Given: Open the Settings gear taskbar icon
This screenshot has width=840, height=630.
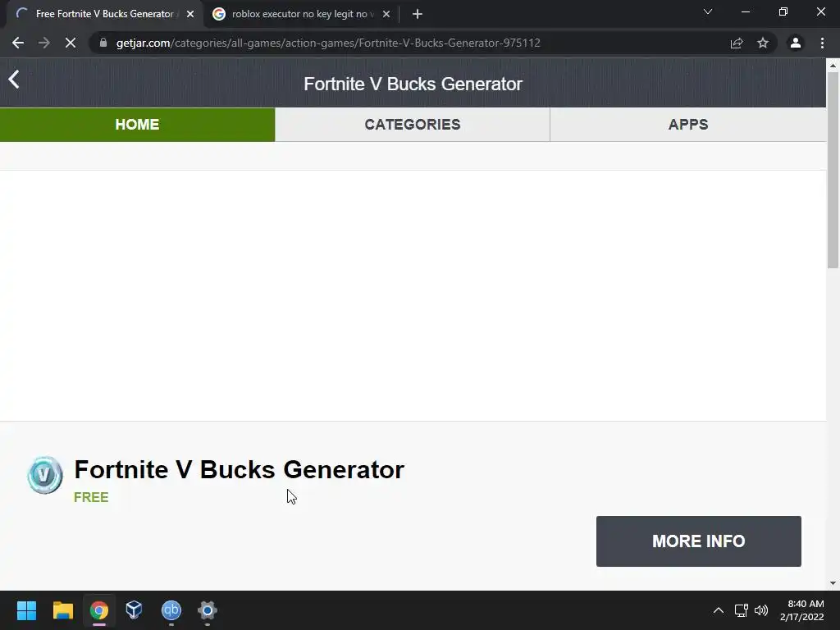Looking at the screenshot, I should [208, 610].
